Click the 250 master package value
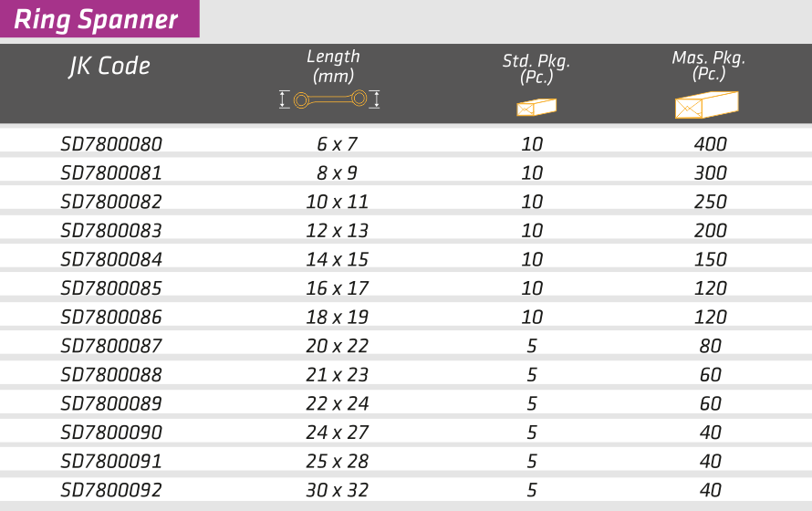 click(x=710, y=202)
